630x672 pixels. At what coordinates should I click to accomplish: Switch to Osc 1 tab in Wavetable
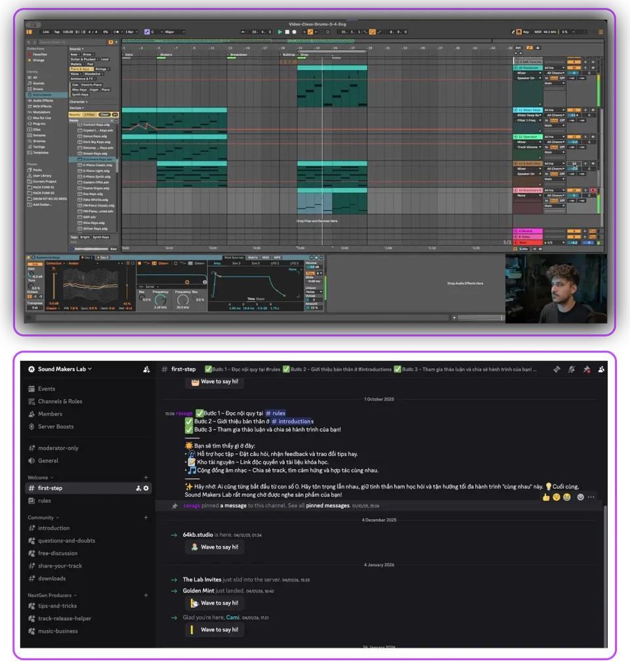[x=88, y=257]
